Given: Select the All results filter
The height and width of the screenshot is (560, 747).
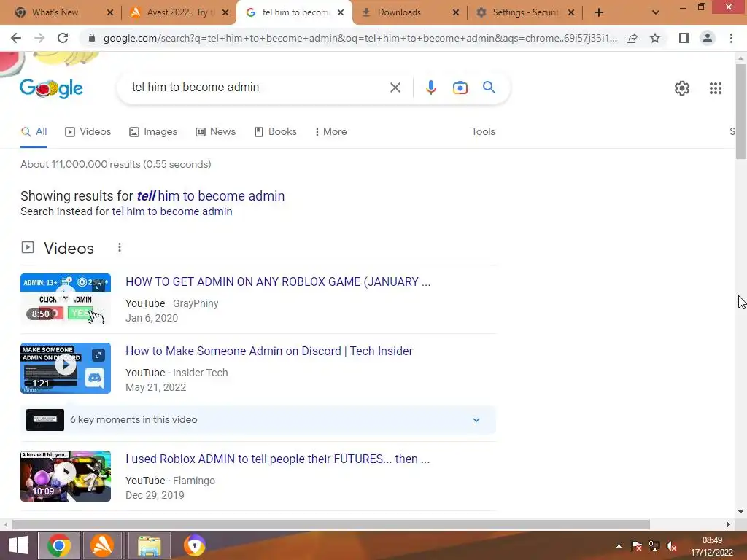Looking at the screenshot, I should [34, 132].
